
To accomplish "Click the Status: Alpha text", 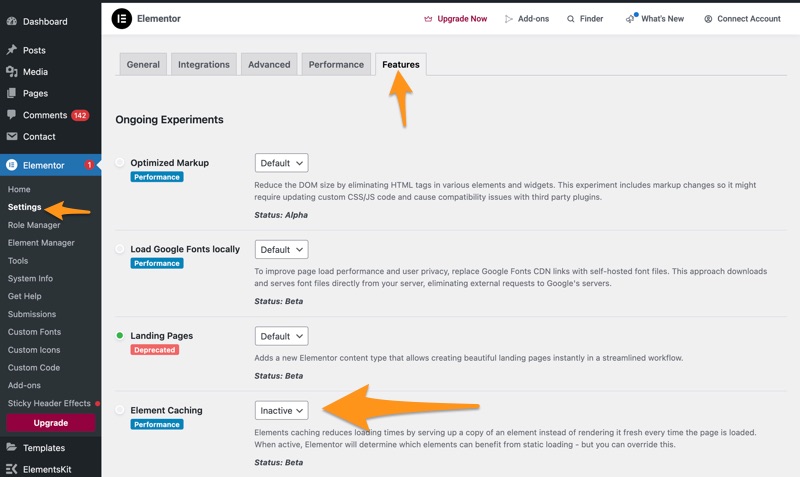I will click(281, 215).
